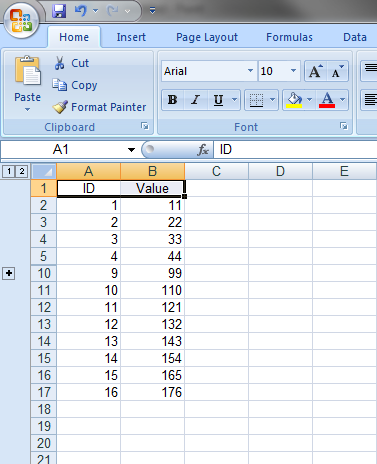Click cell with value 44
The height and width of the screenshot is (464, 377).
point(152,256)
